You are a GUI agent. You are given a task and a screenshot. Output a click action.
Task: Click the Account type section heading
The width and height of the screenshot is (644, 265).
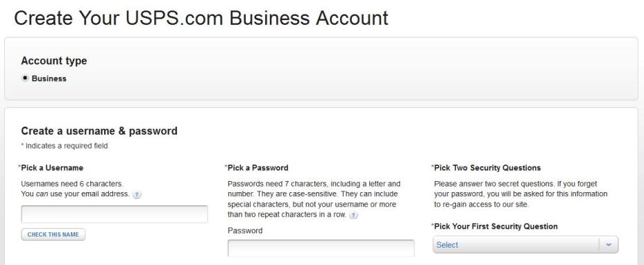tap(54, 61)
